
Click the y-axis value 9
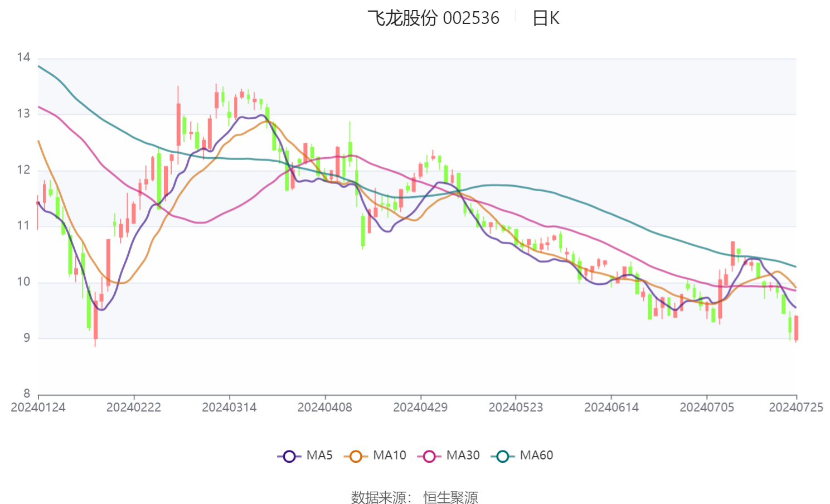[x=27, y=338]
